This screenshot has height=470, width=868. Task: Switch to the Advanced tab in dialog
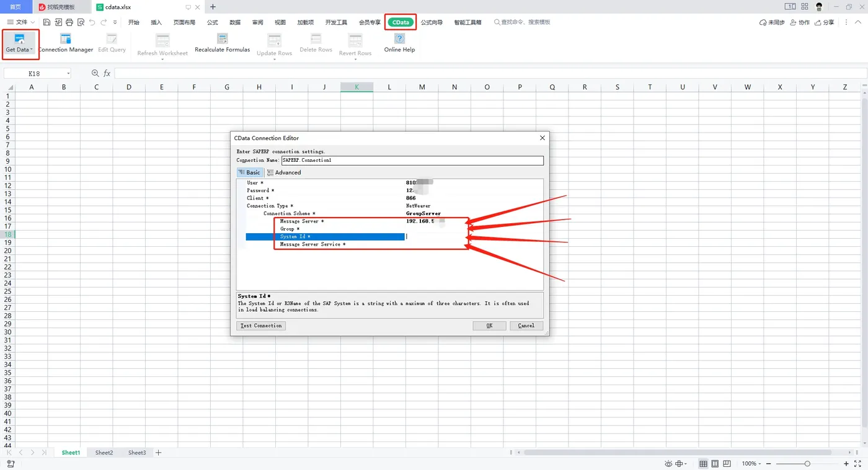coord(284,172)
